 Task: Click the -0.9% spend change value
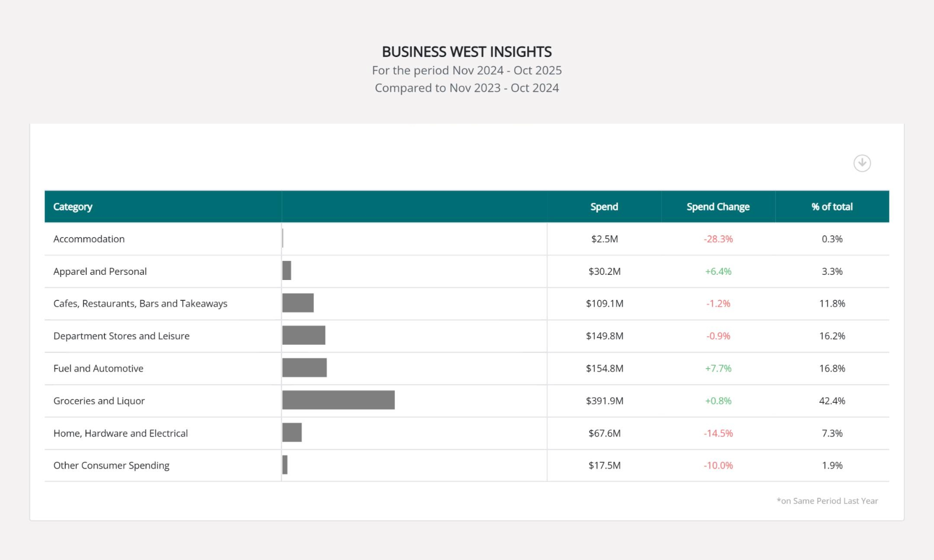point(718,336)
